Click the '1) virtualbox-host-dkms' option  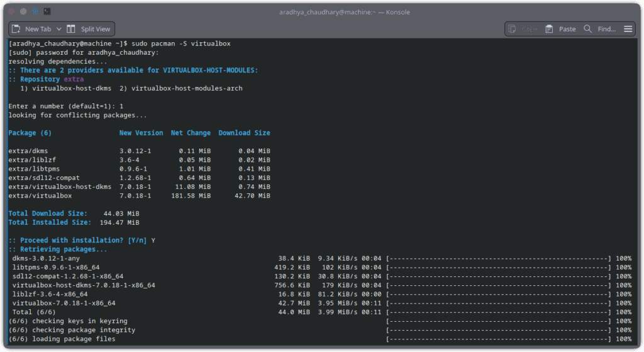(x=65, y=88)
